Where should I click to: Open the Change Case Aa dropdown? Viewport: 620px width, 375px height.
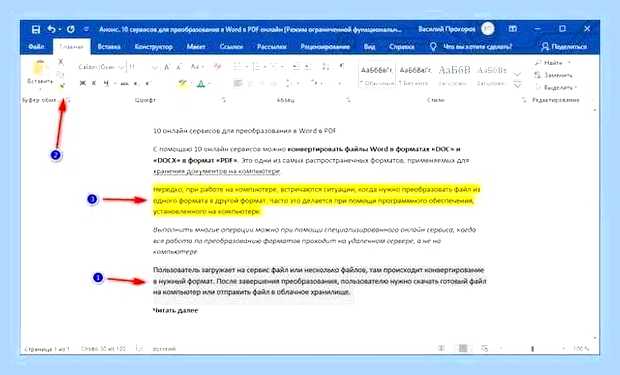click(197, 67)
